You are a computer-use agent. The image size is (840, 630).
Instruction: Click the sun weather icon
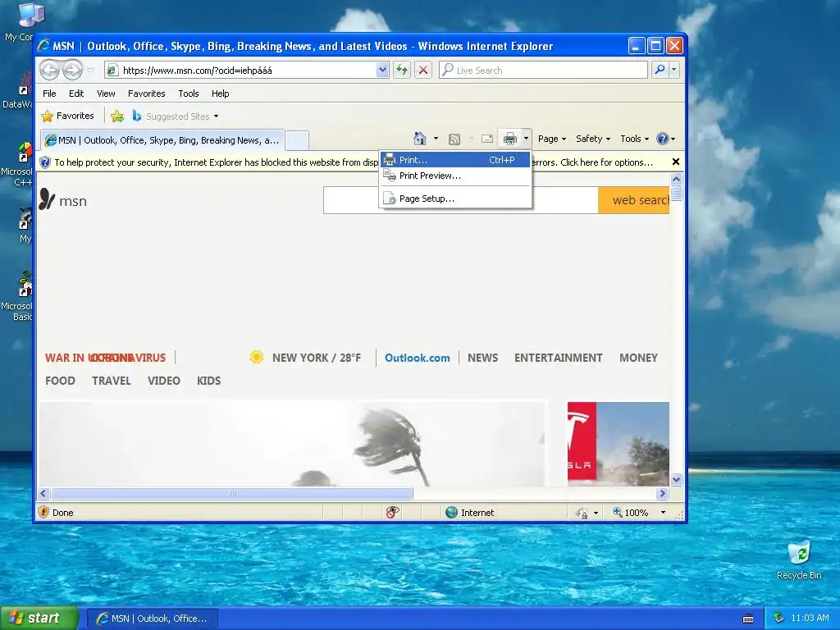(x=257, y=357)
